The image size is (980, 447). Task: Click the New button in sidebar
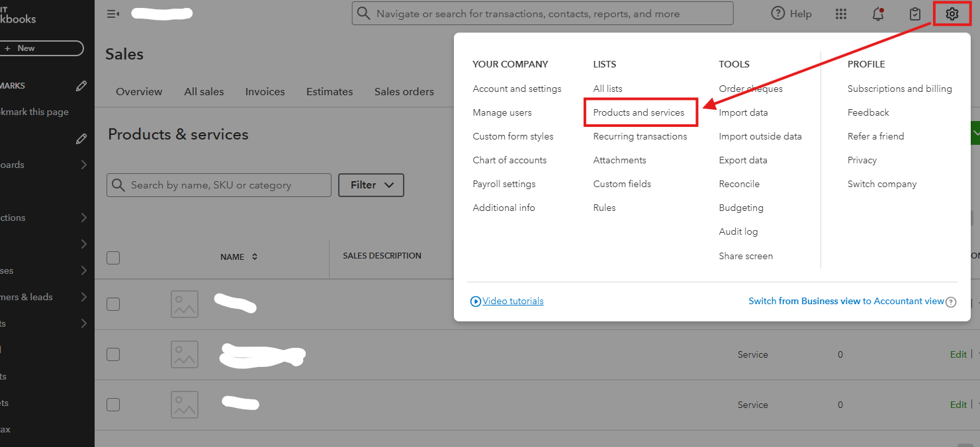[41, 48]
